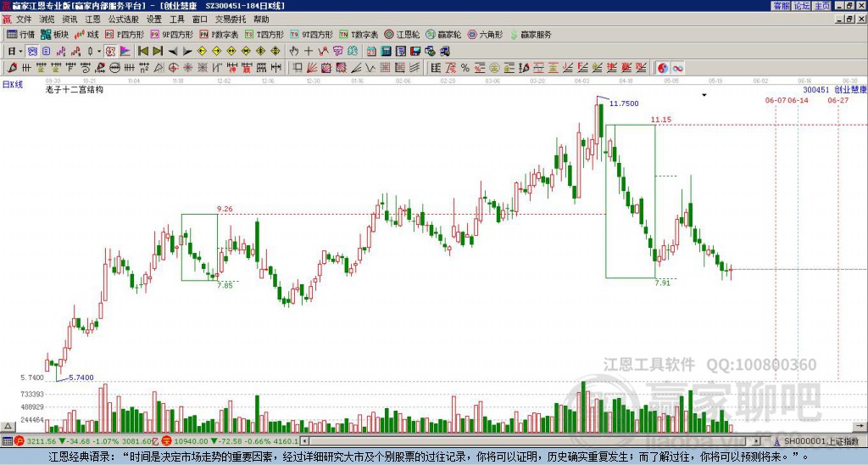The height and width of the screenshot is (465, 868).
Task: Open the 江恩轮 Gann wheel tool
Action: (403, 34)
